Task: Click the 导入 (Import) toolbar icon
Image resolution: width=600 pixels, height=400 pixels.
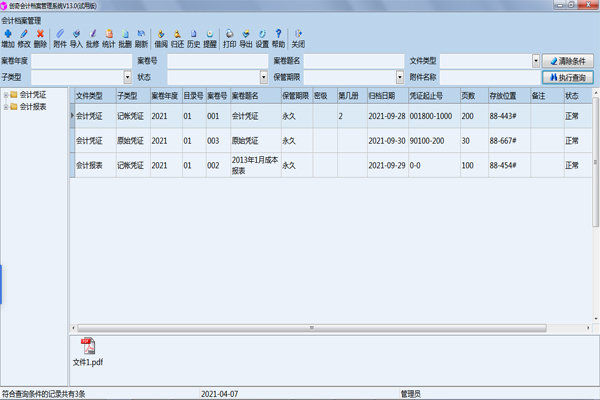Action: coord(76,38)
